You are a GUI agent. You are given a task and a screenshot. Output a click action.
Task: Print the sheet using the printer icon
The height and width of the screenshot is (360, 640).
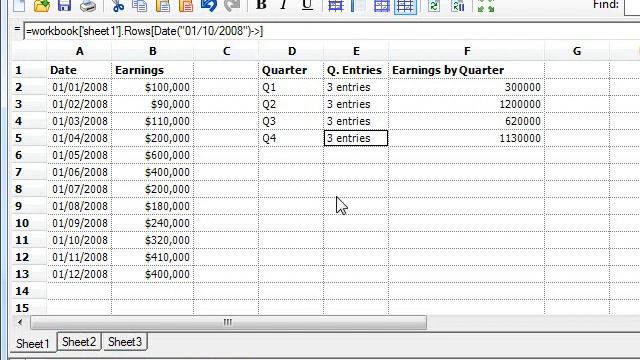[88, 6]
